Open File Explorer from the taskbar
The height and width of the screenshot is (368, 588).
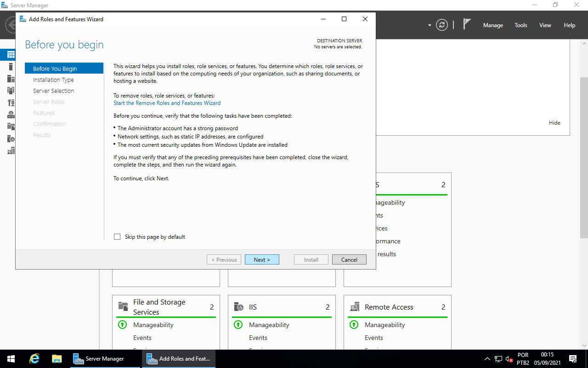57,358
